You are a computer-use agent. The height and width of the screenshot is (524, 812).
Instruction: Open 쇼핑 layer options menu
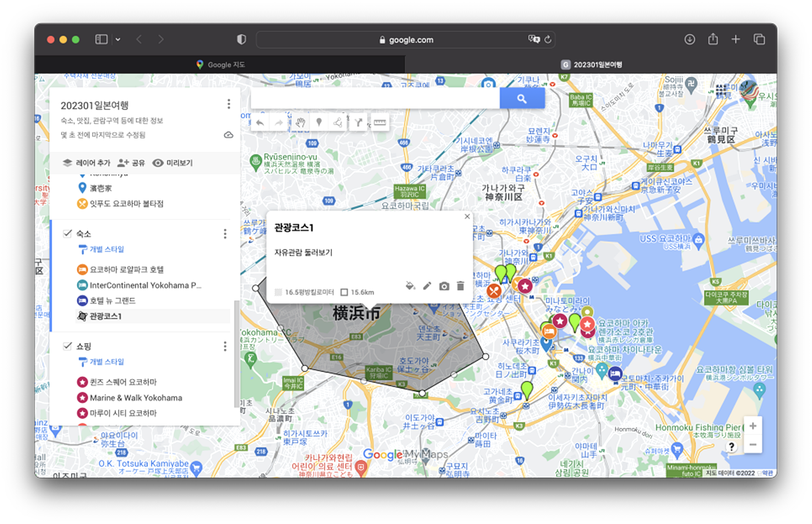pyautogui.click(x=225, y=347)
